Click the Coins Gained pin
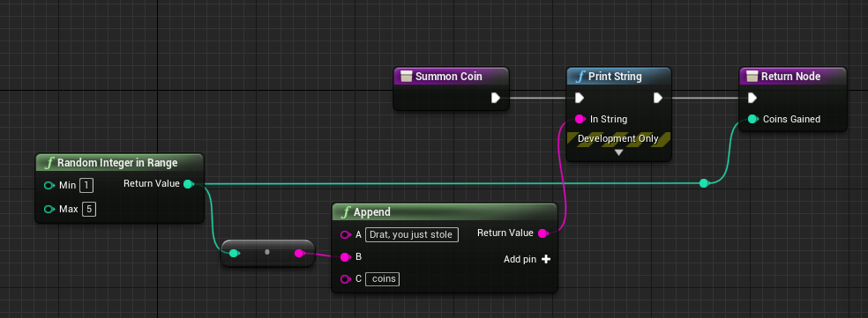The width and height of the screenshot is (868, 318). (x=752, y=119)
